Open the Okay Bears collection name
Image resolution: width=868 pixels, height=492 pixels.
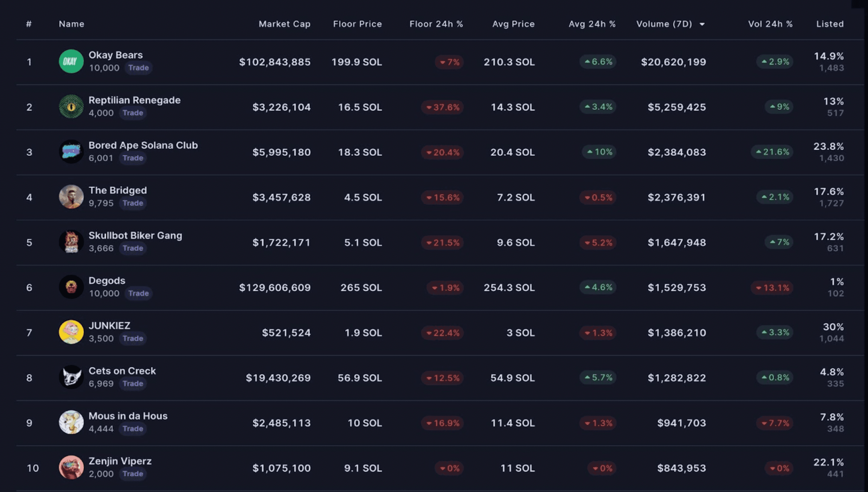click(115, 55)
